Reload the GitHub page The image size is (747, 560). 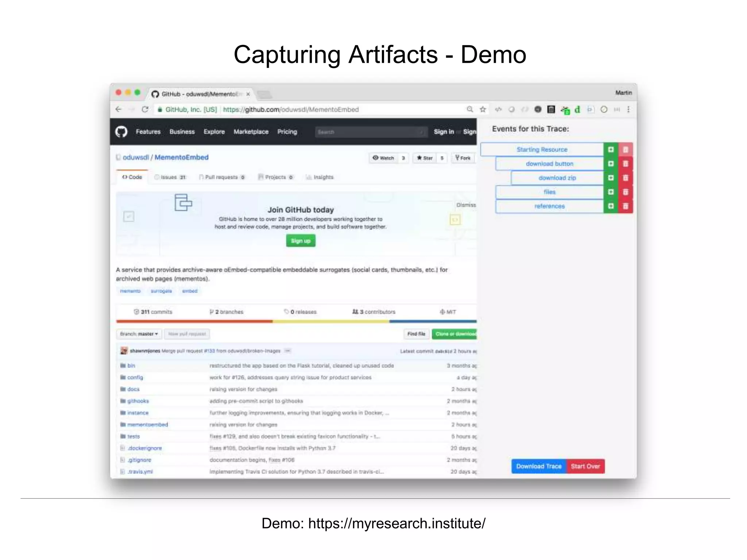(145, 109)
